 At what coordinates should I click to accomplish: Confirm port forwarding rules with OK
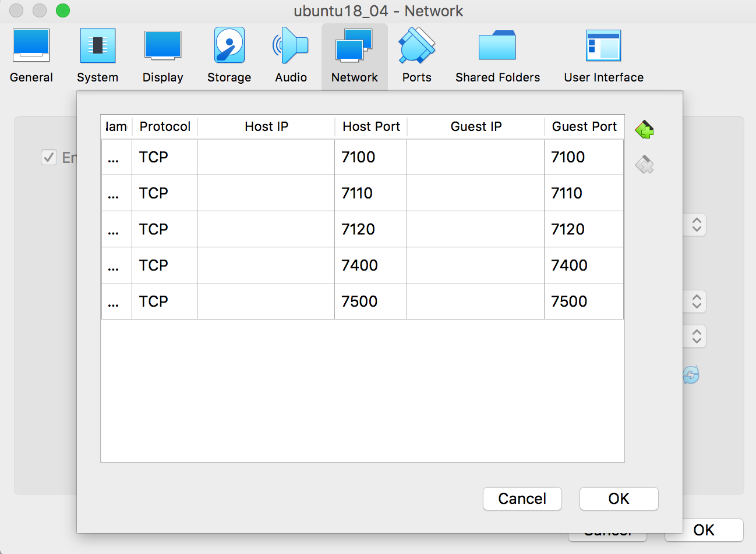click(x=619, y=499)
